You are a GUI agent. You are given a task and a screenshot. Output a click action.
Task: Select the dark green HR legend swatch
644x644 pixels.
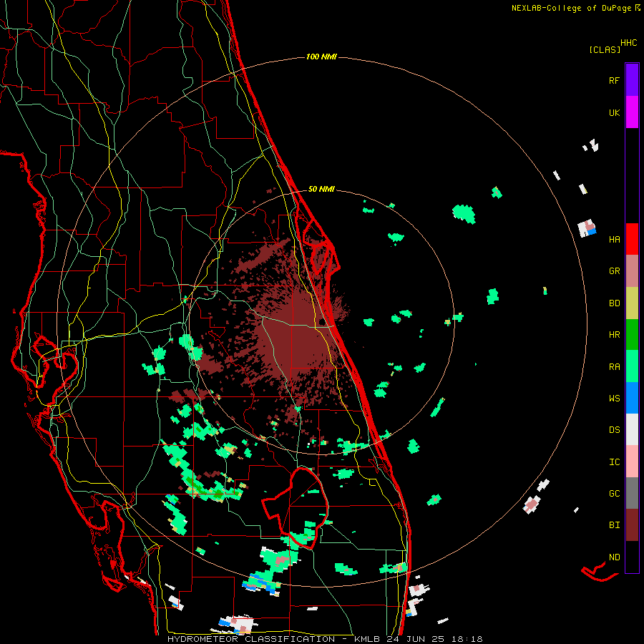[632, 335]
